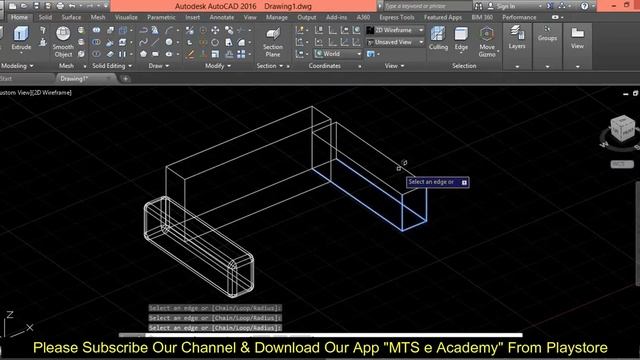
Task: Click the Help question mark icon
Action: point(584,6)
